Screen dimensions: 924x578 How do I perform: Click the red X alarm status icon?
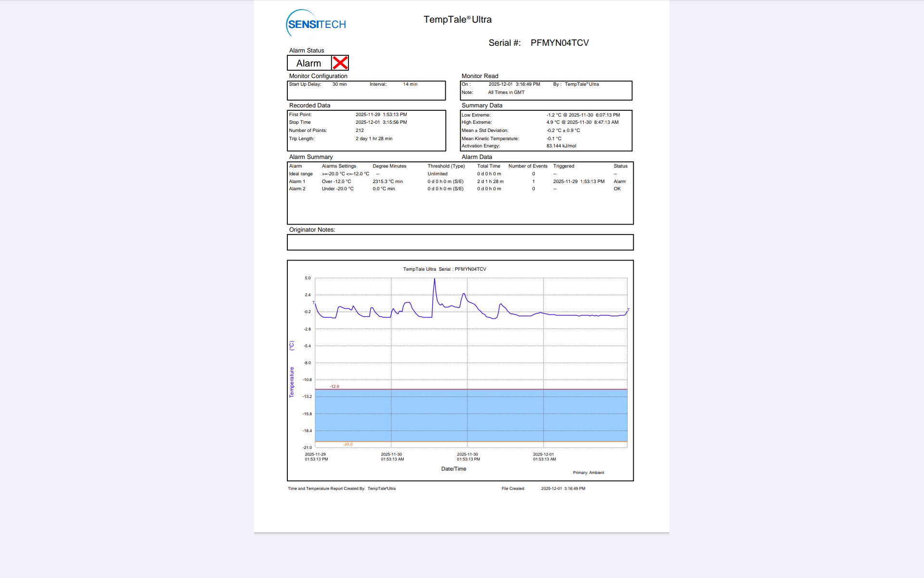tap(340, 63)
